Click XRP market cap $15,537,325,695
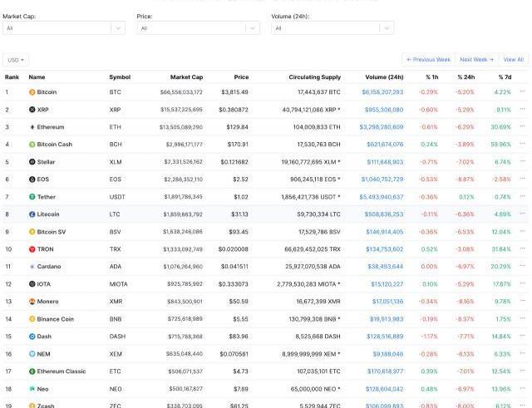 181,110
